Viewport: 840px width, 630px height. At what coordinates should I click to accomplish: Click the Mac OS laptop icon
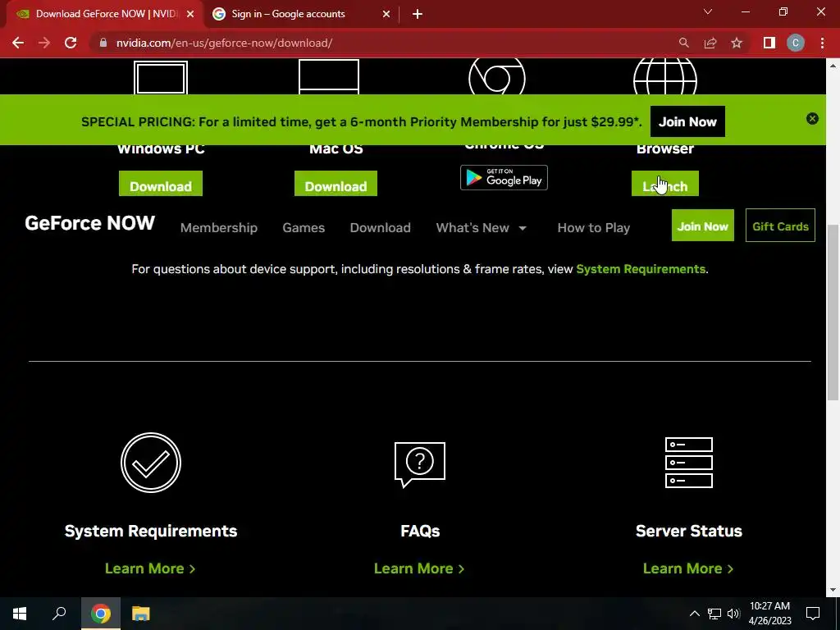(328, 76)
